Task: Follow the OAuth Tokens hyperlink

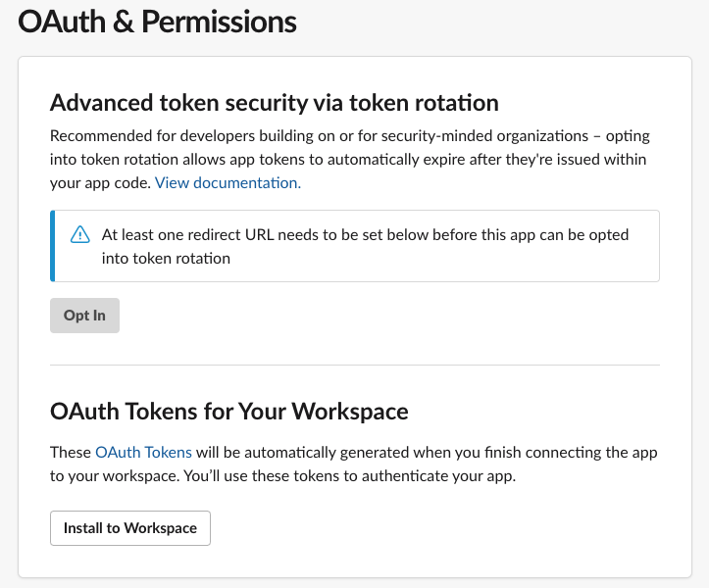Action: tap(143, 452)
